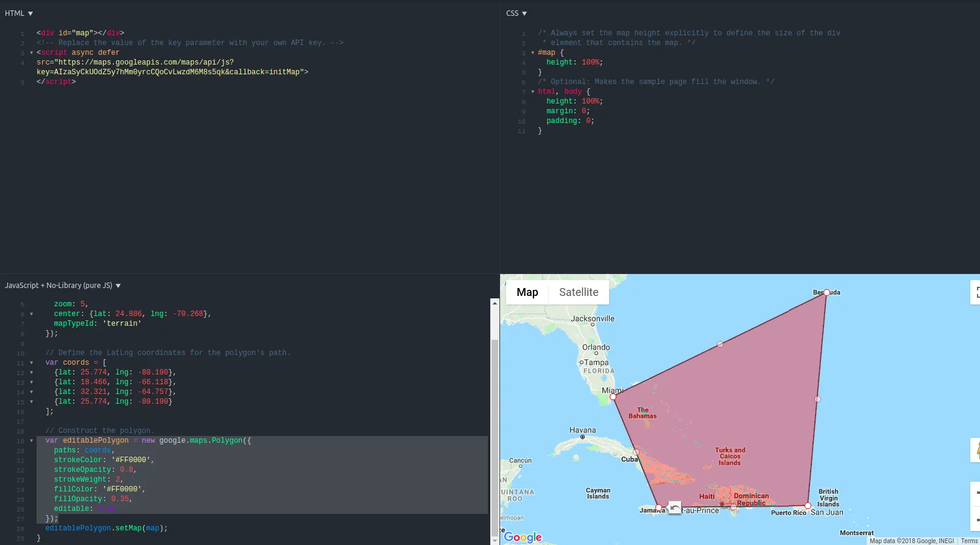The image size is (980, 545).
Task: Click the Cayman Islands label on the map
Action: tap(598, 493)
